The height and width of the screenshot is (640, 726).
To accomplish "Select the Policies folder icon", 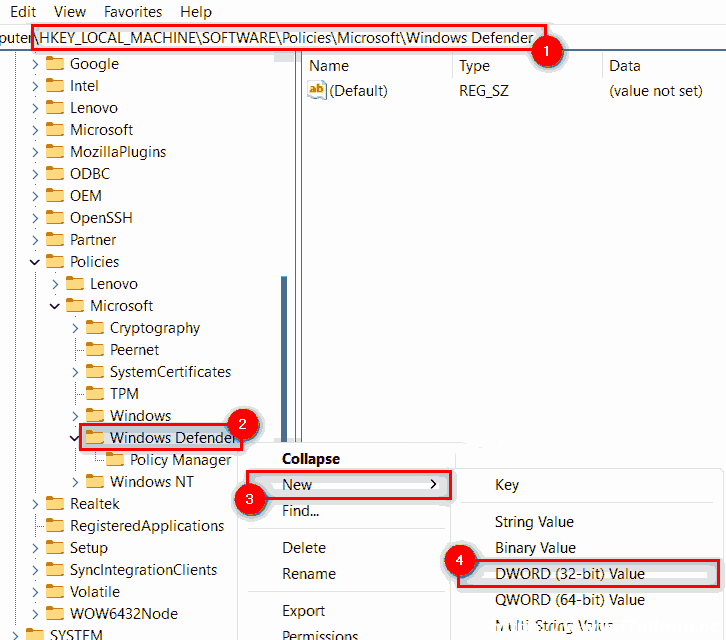I will pyautogui.click(x=55, y=262).
